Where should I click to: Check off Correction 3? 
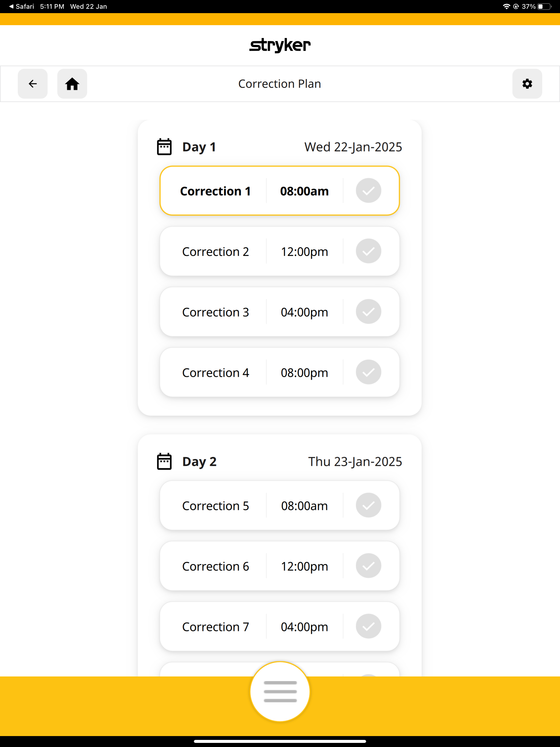pyautogui.click(x=369, y=311)
